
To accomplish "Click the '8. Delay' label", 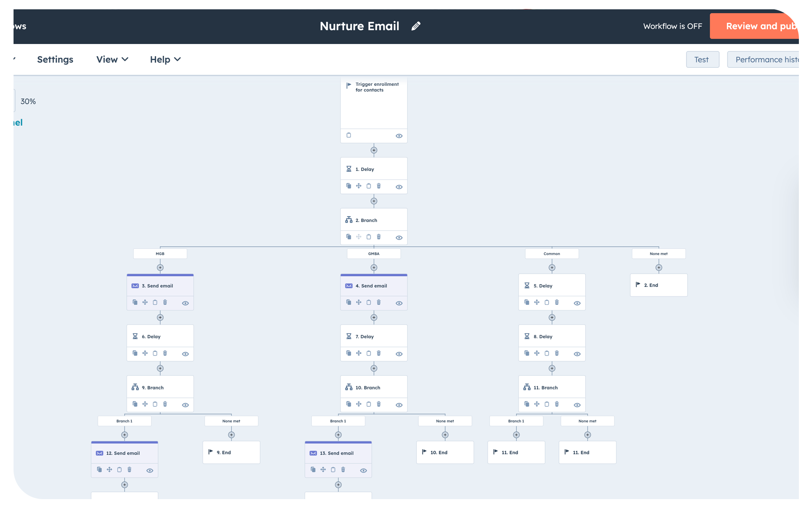I will pos(543,337).
